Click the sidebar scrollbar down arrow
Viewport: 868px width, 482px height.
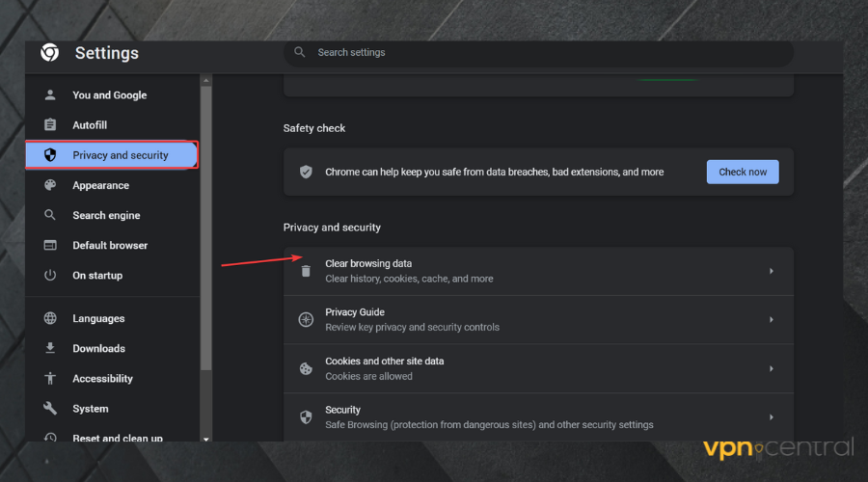tap(206, 439)
